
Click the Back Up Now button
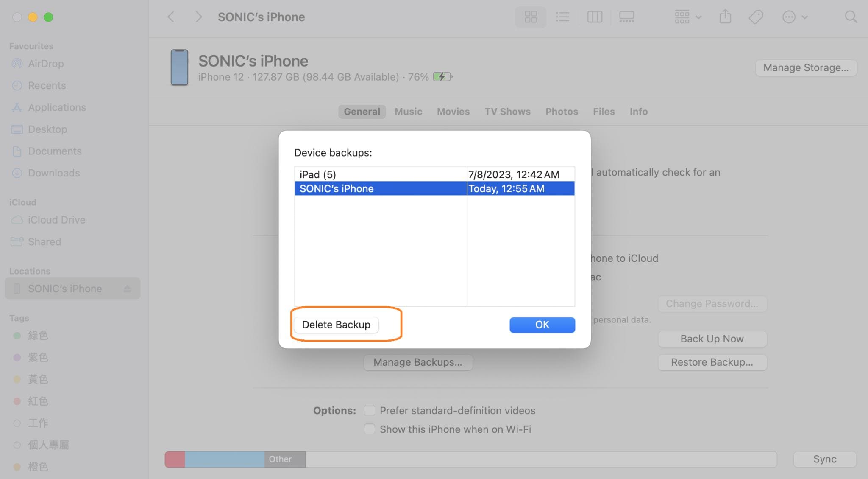tap(712, 339)
